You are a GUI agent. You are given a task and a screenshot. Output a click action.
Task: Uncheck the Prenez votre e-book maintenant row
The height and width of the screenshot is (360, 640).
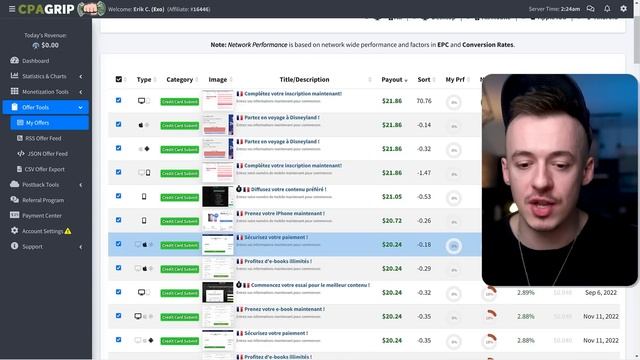click(118, 316)
